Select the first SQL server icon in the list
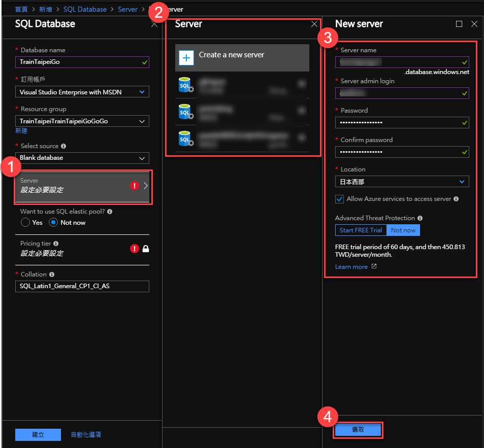484x448 pixels. tap(186, 85)
